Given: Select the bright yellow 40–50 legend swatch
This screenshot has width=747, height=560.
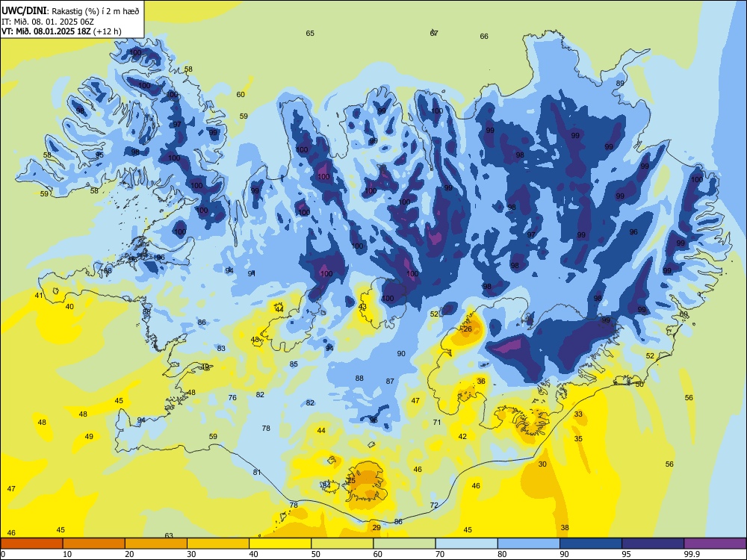Looking at the screenshot, I should (x=280, y=544).
